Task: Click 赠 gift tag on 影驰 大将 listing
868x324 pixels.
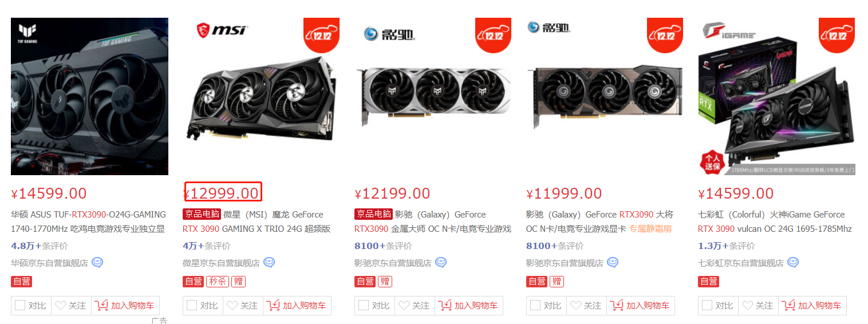Action: click(x=557, y=282)
